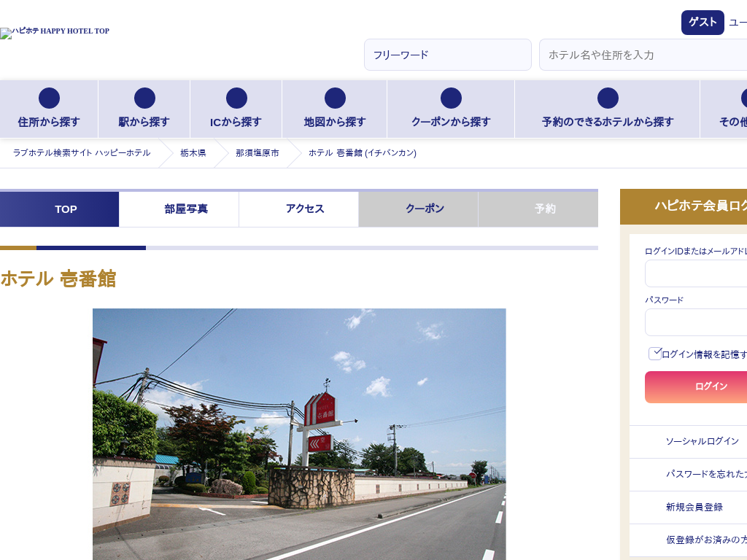747x560 pixels.
Task: Click the circle icon above 地図から探す
Action: (x=335, y=98)
